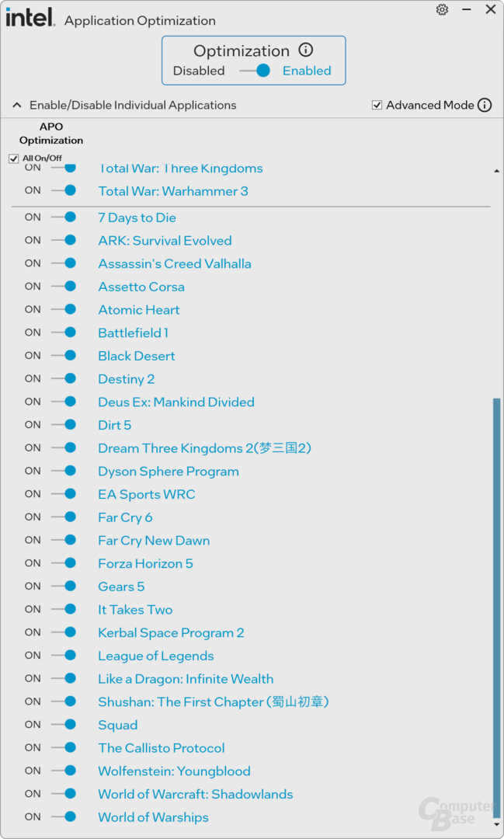The image size is (504, 839).
Task: Disable APO for Far Cry 6
Action: coord(64,517)
